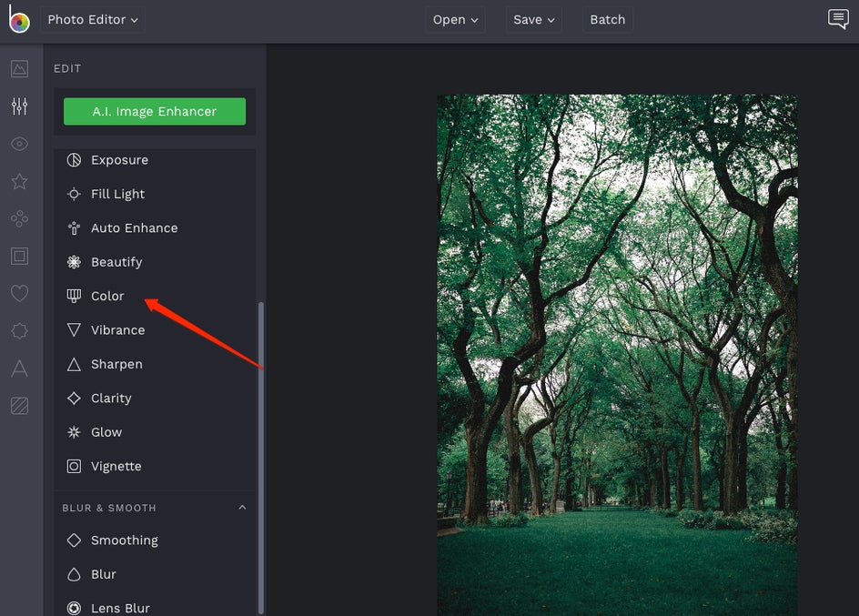The image size is (859, 616).
Task: Select the Lens Blur label
Action: pos(120,609)
